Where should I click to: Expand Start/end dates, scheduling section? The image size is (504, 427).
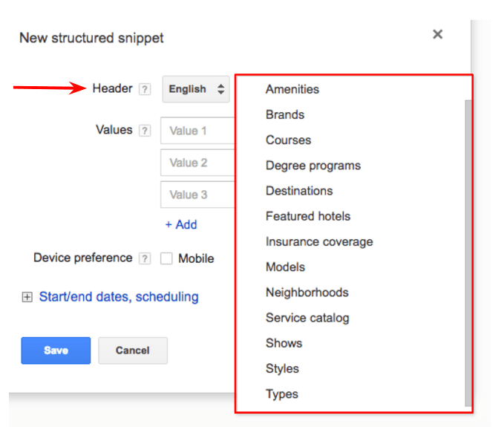118,297
